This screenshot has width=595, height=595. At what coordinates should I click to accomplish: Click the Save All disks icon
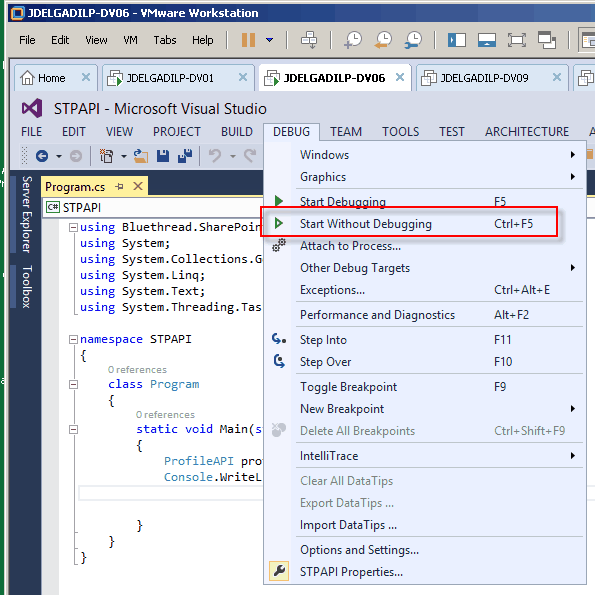click(185, 156)
